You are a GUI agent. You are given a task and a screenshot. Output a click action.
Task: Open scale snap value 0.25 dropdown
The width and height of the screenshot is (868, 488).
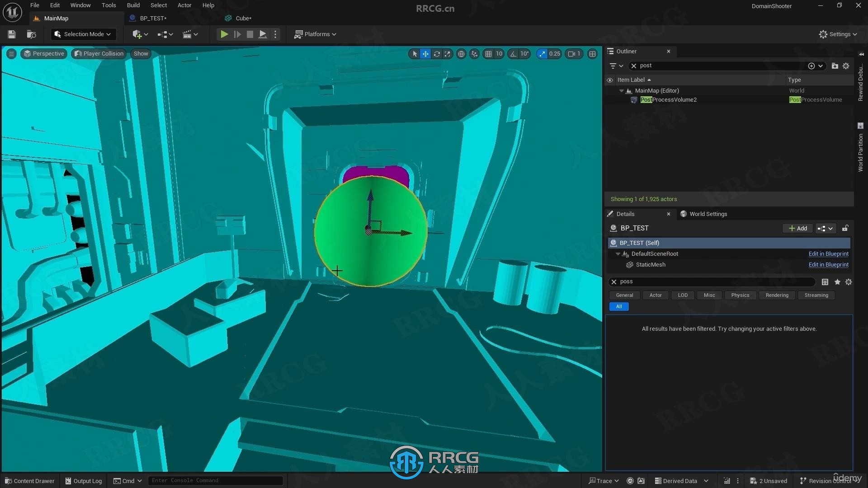[x=555, y=54]
